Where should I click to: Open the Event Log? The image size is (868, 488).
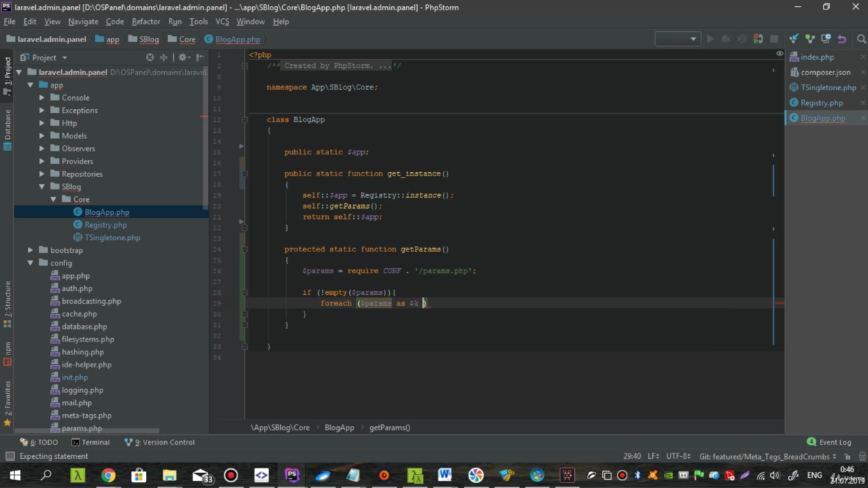point(829,442)
